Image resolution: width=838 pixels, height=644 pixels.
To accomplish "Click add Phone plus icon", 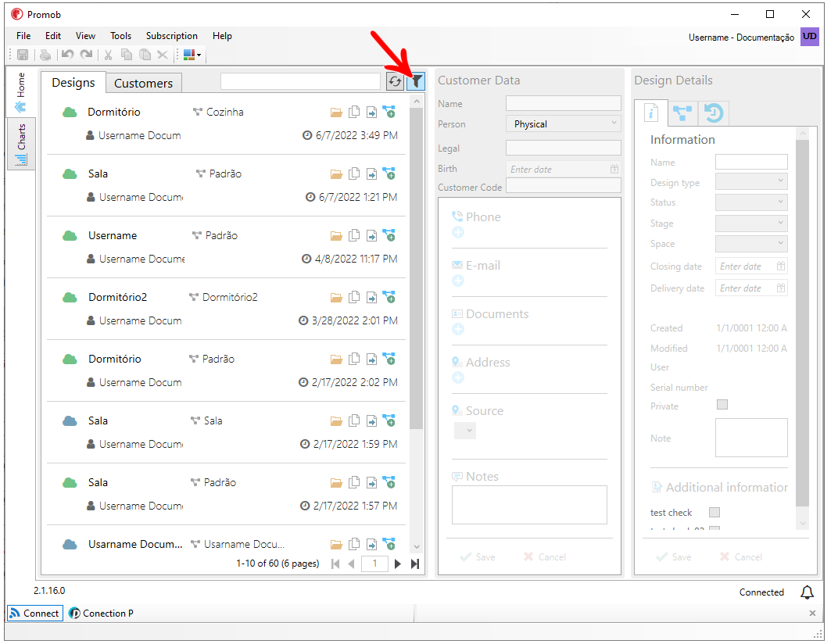I will tap(458, 232).
